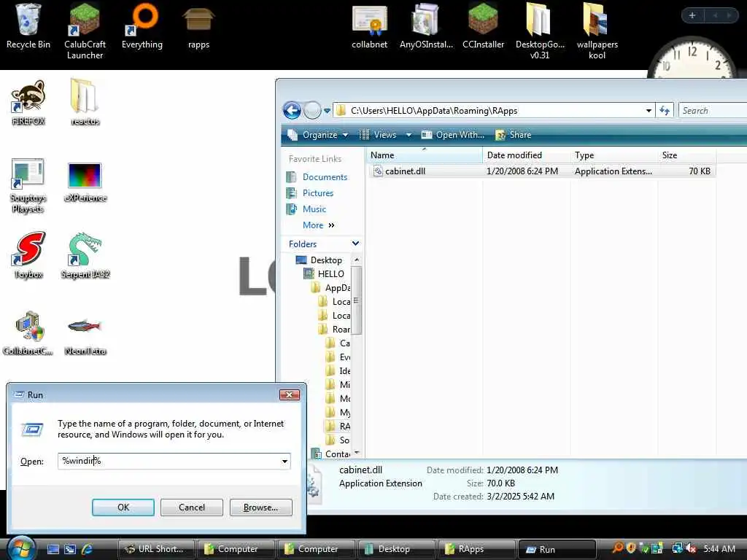The image size is (747, 560).
Task: Select RA folder in the folder tree
Action: [344, 426]
